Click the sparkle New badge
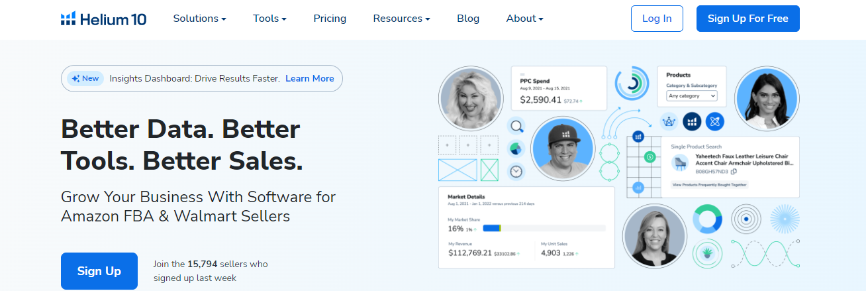Image resolution: width=868 pixels, height=291 pixels. (85, 78)
